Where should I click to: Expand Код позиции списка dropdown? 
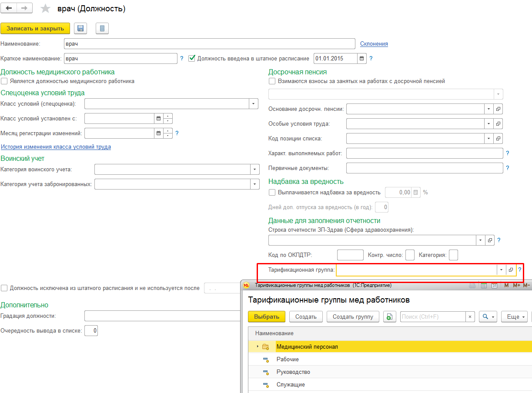(489, 139)
